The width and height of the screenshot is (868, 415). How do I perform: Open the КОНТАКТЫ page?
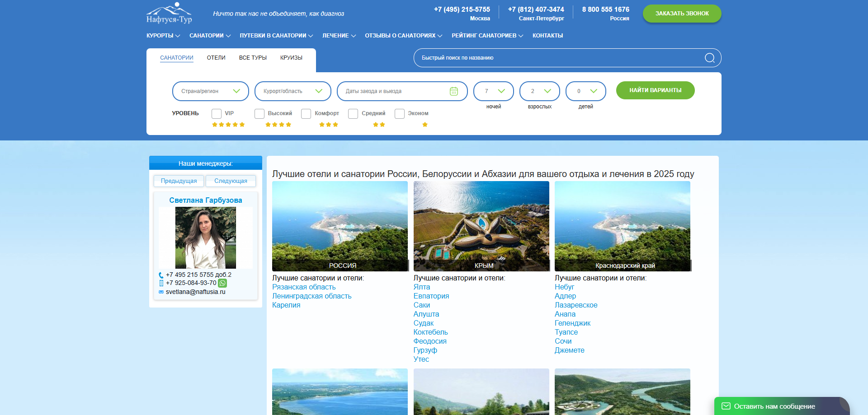[x=547, y=36]
